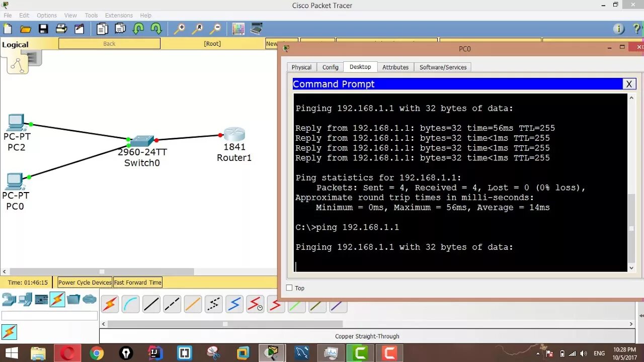Click the info icon at top right
This screenshot has width=644, height=362.
pos(619,29)
